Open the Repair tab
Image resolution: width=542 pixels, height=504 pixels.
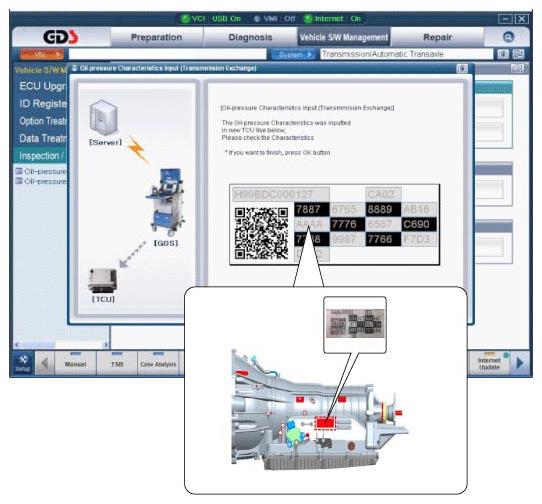tap(437, 37)
